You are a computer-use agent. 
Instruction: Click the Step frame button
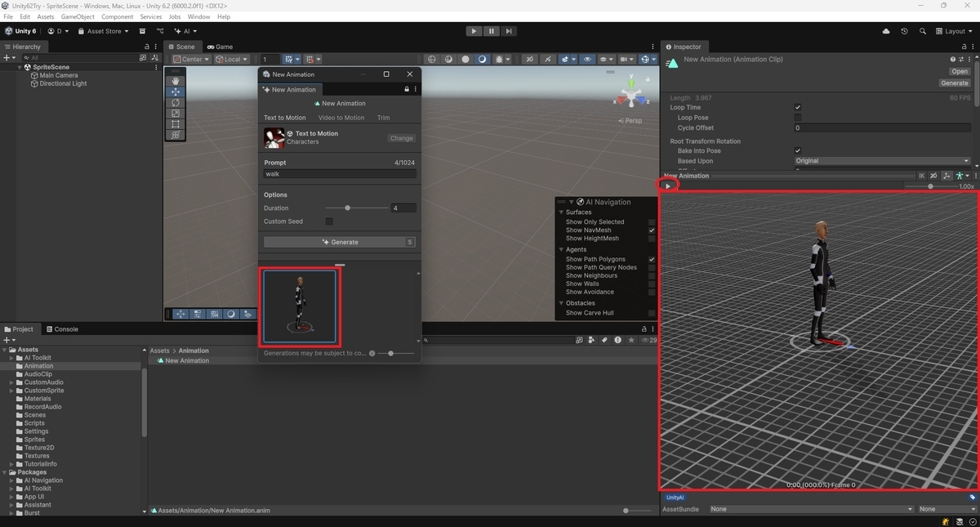click(x=508, y=31)
